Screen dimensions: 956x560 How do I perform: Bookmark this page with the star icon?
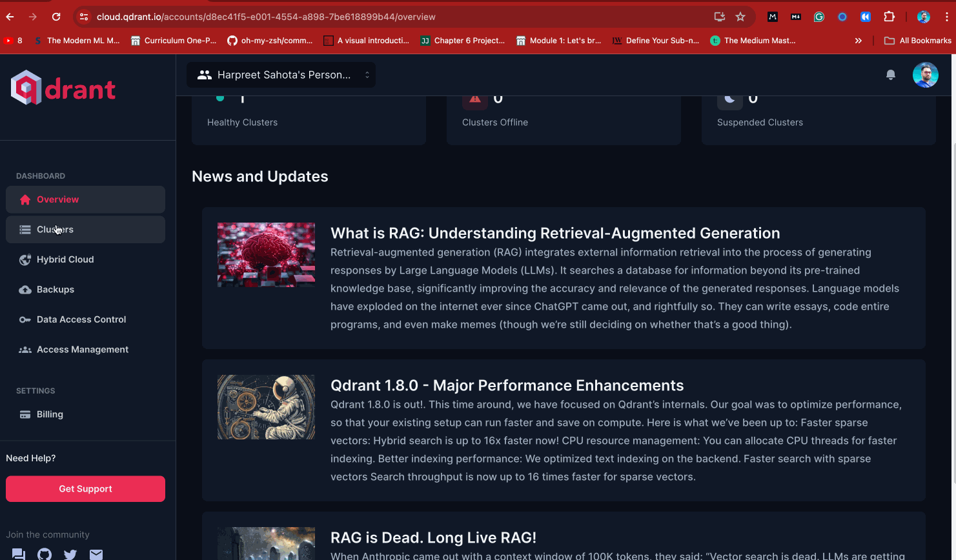[x=740, y=17]
